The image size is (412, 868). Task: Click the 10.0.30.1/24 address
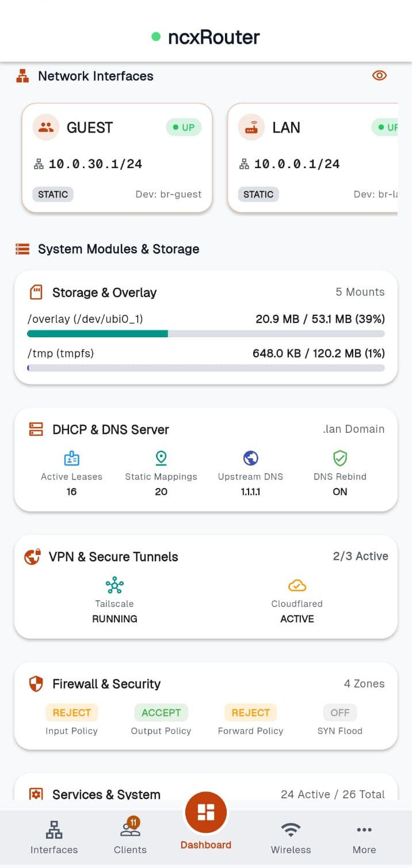tap(95, 164)
